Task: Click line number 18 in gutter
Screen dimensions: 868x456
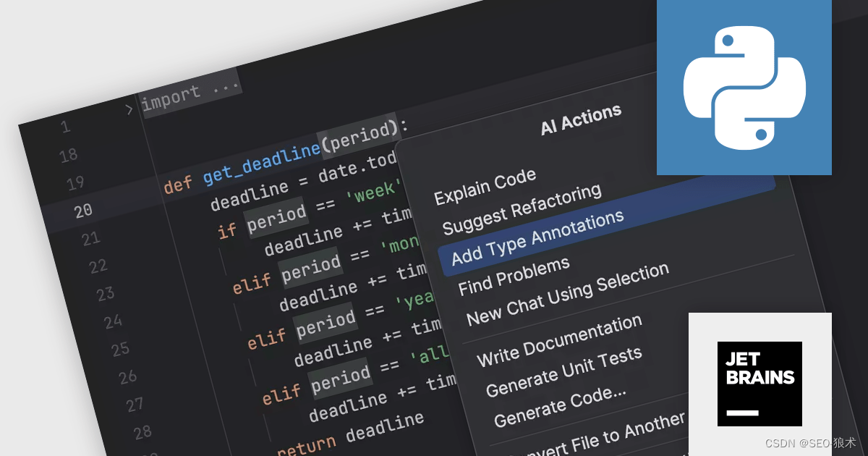Action: [69, 155]
